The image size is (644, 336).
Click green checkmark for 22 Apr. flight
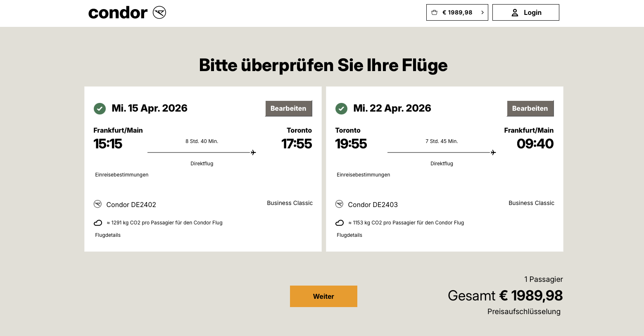pos(341,109)
